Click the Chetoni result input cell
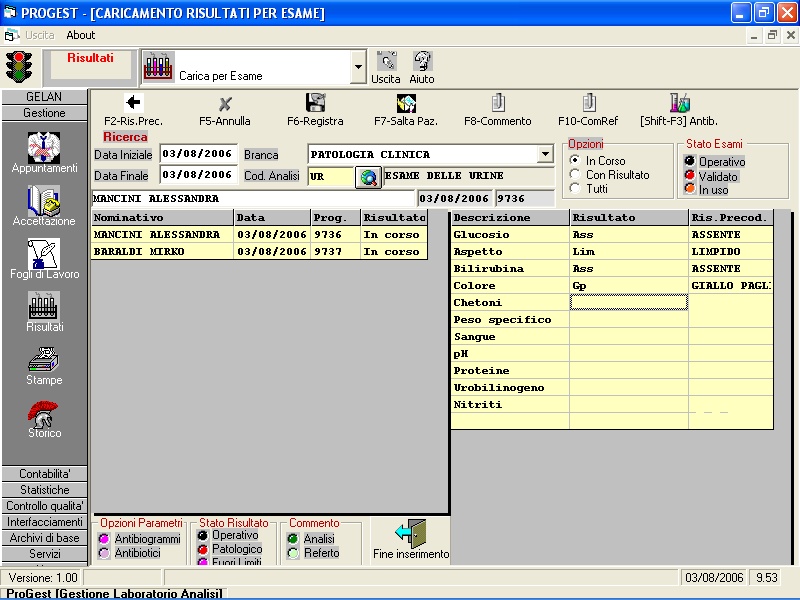This screenshot has width=800, height=600. click(629, 303)
